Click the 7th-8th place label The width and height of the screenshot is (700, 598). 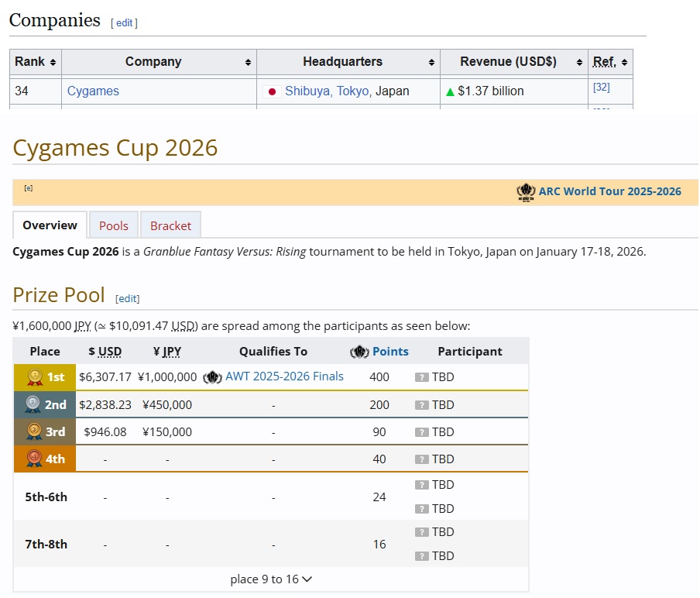(46, 545)
